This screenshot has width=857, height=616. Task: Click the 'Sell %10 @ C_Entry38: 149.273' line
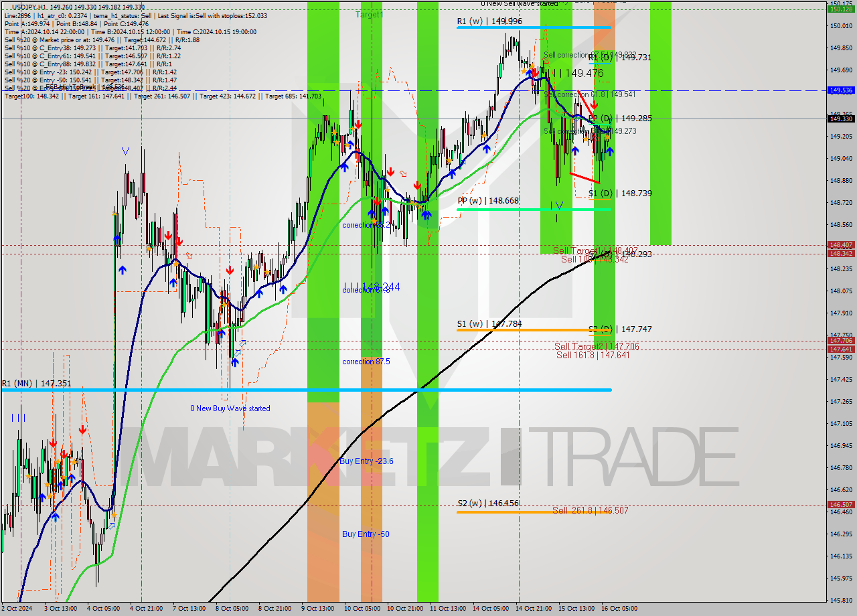click(x=92, y=48)
